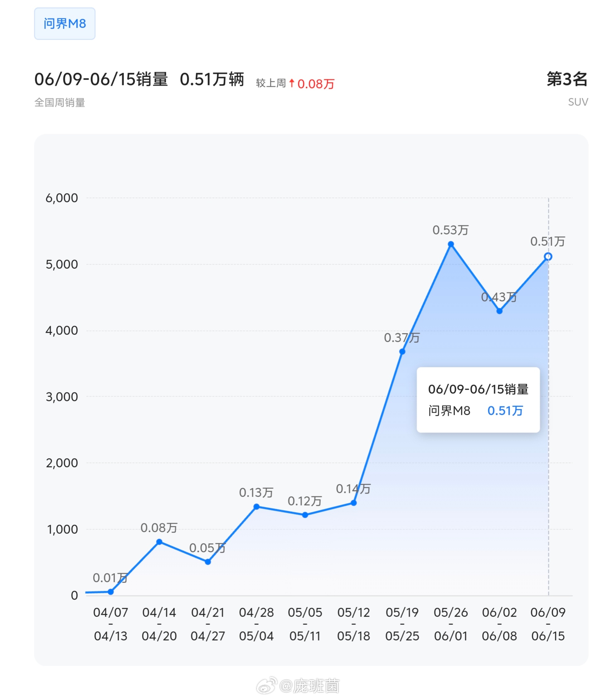The height and width of the screenshot is (700, 597).
Task: Click the 1,000 y-axis label
Action: [62, 529]
